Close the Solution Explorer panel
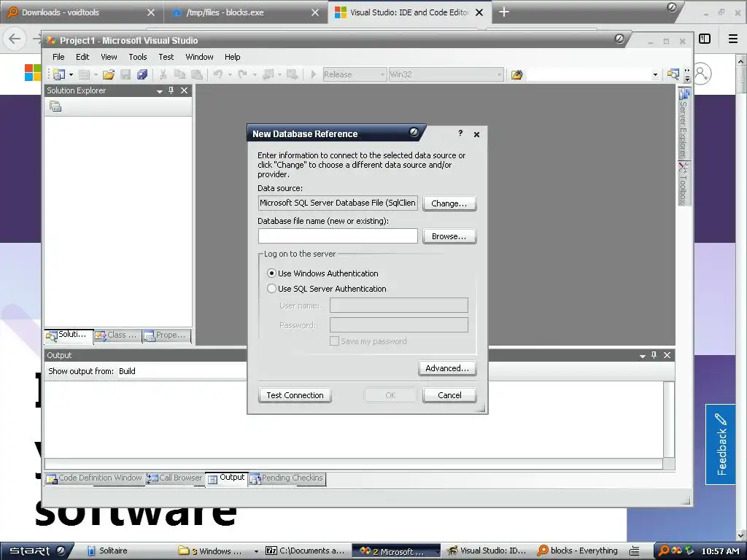 coord(185,90)
